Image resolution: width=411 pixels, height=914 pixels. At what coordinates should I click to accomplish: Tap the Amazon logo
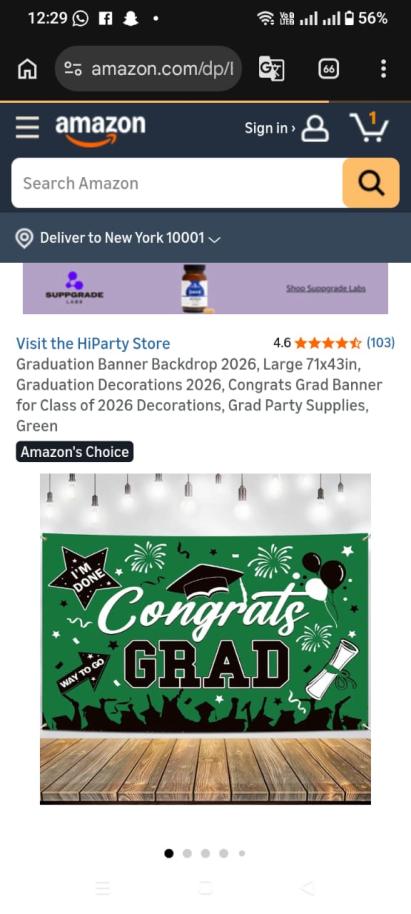click(100, 129)
